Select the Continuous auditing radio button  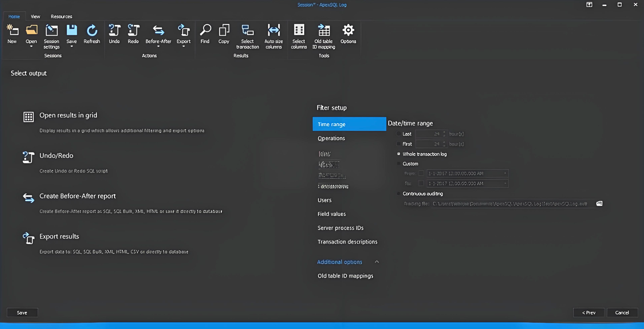pyautogui.click(x=399, y=193)
